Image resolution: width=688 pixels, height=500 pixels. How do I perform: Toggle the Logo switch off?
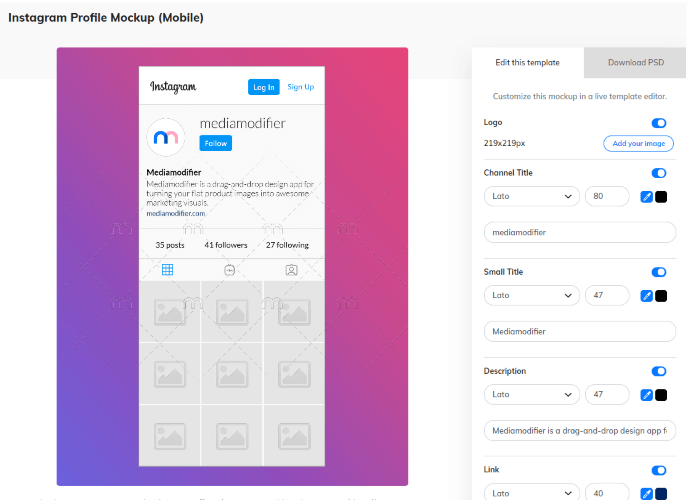coord(659,123)
